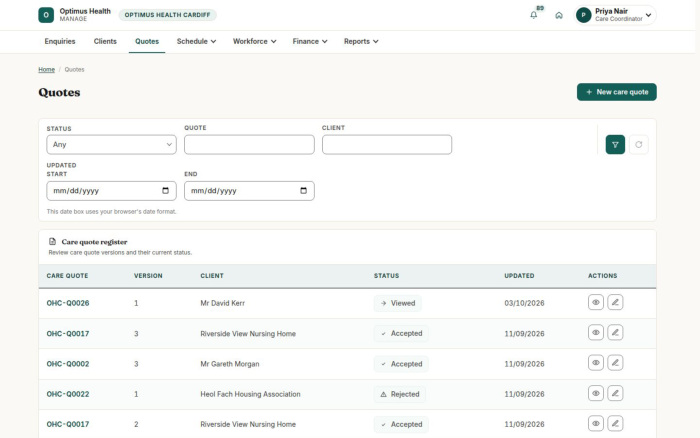Open the Enquiries tab
This screenshot has height=438, width=700.
pyautogui.click(x=60, y=42)
